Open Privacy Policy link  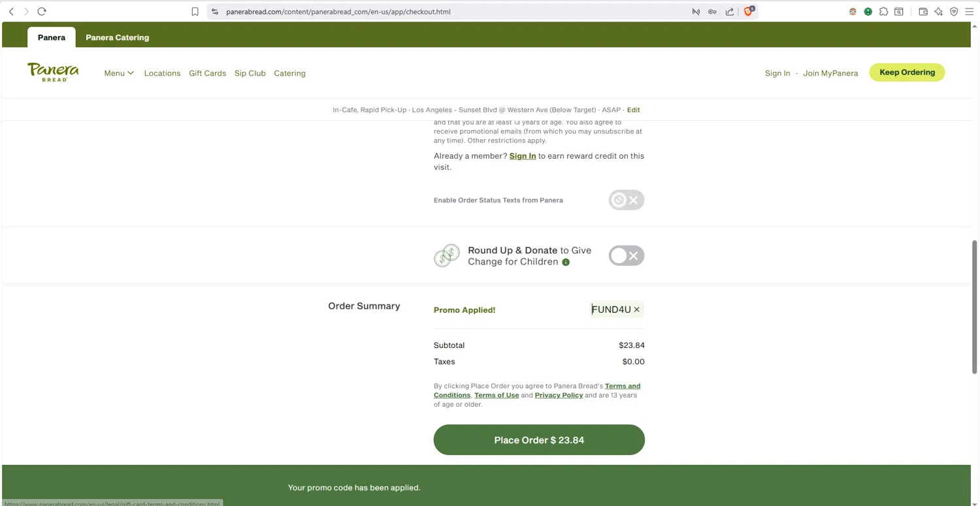pyautogui.click(x=559, y=395)
